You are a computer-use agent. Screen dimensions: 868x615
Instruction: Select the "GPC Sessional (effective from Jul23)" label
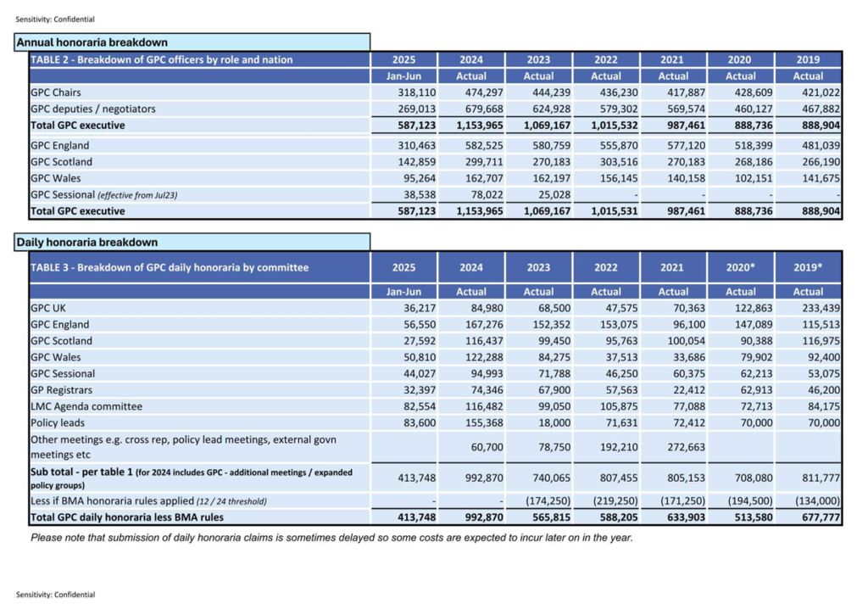(105, 194)
